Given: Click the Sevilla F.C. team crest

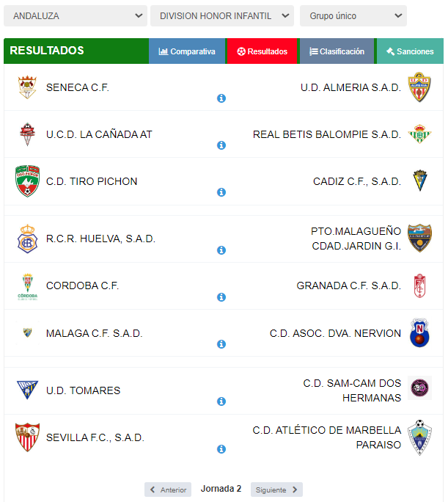Looking at the screenshot, I should click(x=27, y=437).
